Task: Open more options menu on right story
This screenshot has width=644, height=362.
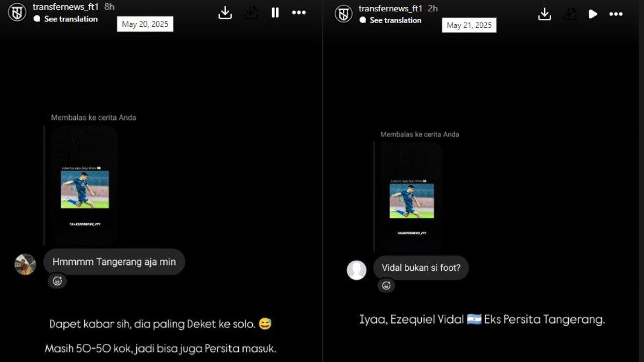Action: click(x=616, y=14)
